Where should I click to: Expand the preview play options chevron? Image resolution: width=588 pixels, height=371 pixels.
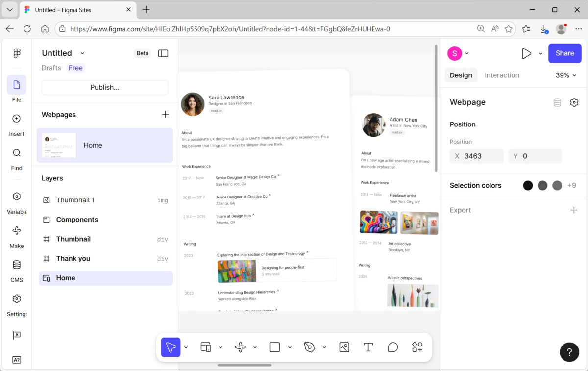[540, 54]
